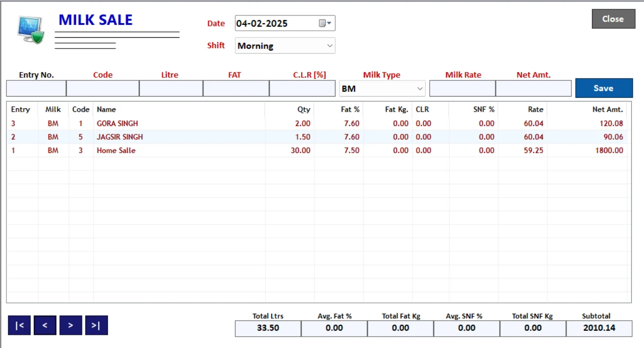Focus the FAT input field

pos(236,89)
